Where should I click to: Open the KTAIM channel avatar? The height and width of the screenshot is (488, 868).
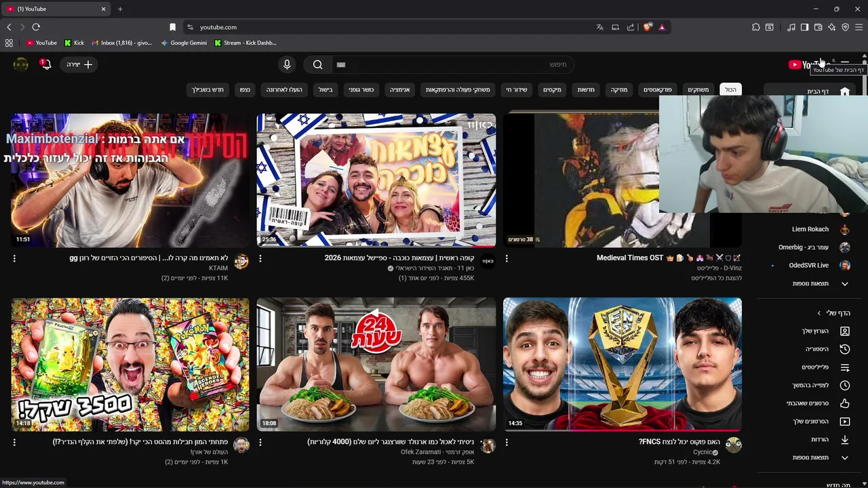pos(241,262)
